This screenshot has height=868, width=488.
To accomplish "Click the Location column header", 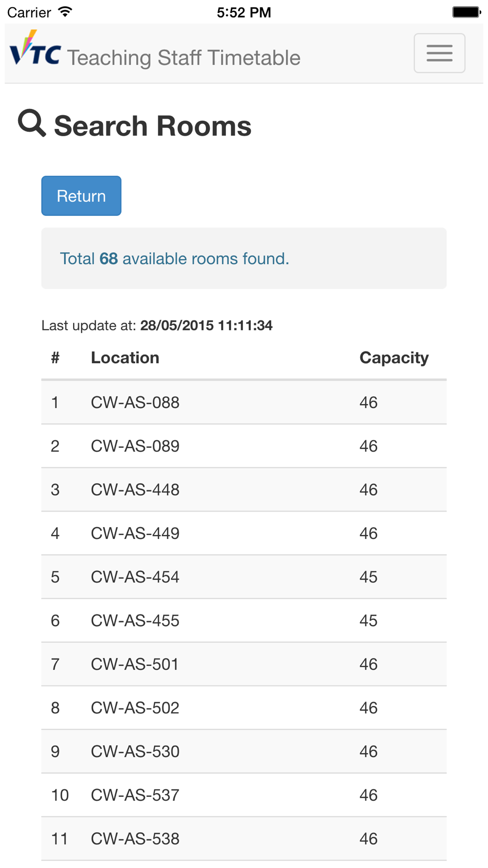I will (x=125, y=358).
